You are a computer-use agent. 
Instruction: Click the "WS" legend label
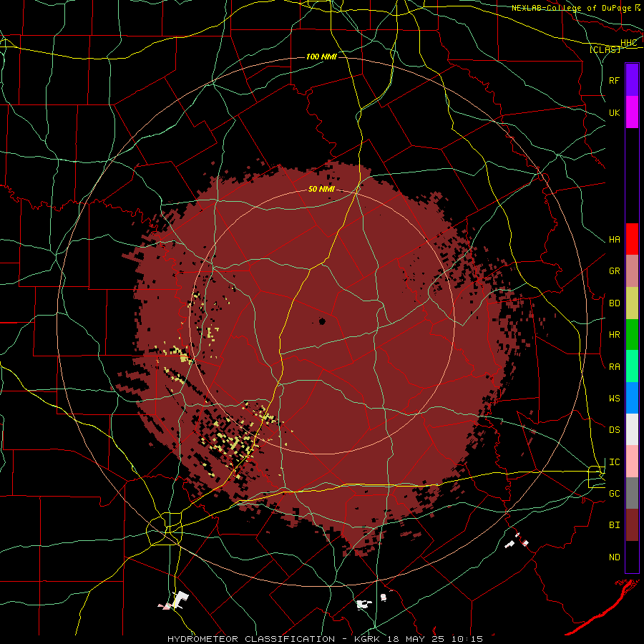point(614,399)
